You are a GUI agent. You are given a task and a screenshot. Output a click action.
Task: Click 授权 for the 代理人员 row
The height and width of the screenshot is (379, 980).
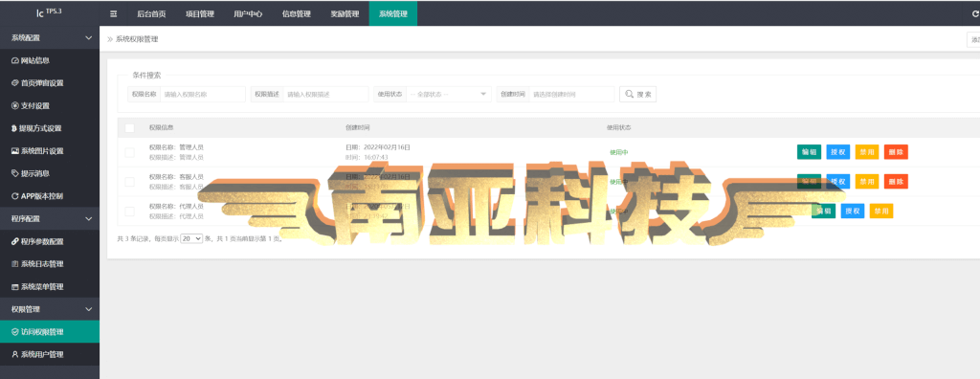[x=853, y=211]
